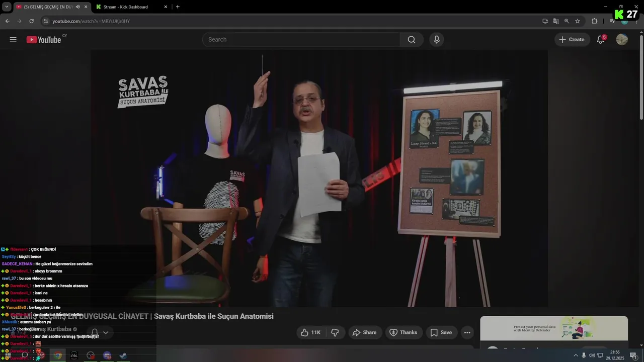Screen dimensions: 644x362
Task: Expand subscription notification options chevron
Action: (x=106, y=333)
